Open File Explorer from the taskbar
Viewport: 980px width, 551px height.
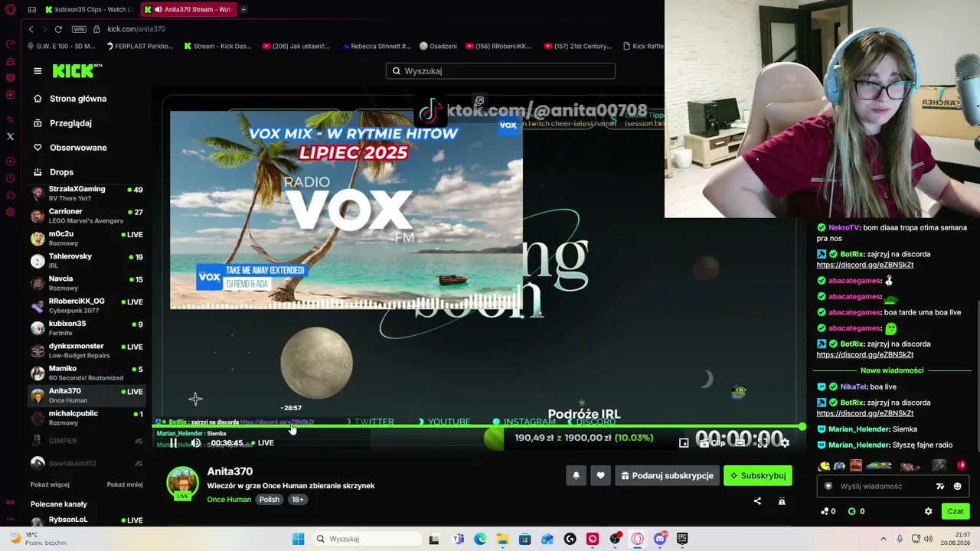(502, 539)
